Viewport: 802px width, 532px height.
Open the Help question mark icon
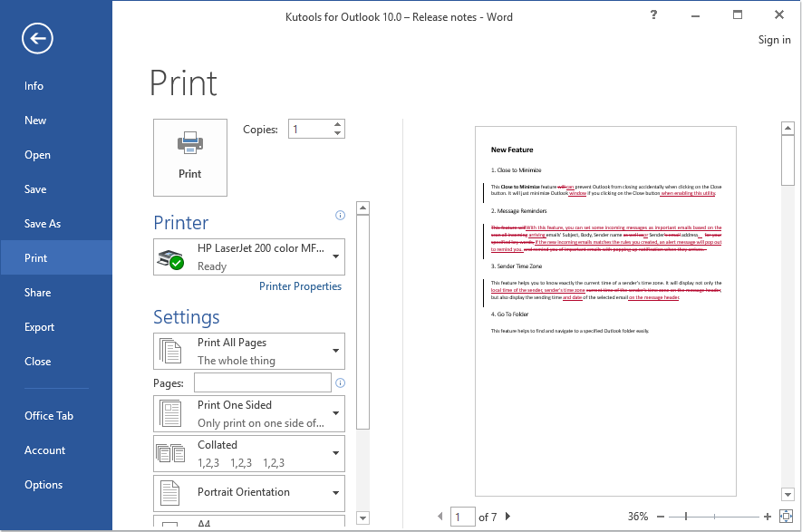pyautogui.click(x=653, y=15)
